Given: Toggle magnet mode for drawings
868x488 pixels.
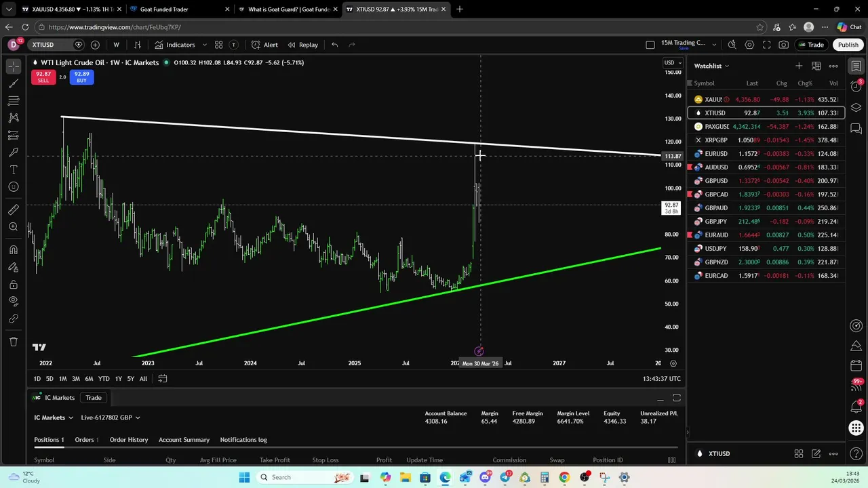Looking at the screenshot, I should [x=14, y=250].
